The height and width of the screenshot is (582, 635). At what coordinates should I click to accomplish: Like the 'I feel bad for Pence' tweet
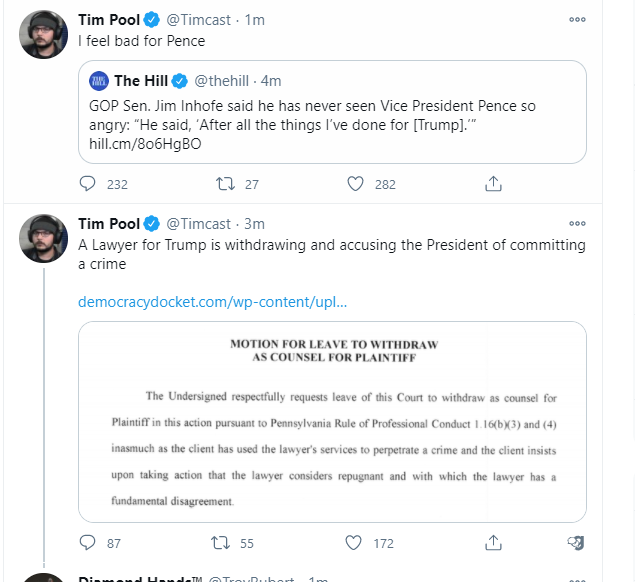pyautogui.click(x=355, y=184)
